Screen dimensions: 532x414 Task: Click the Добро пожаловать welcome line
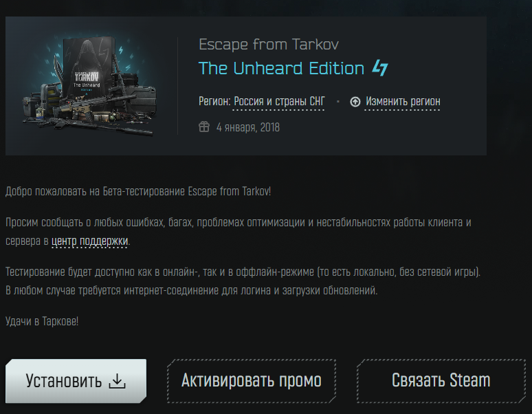138,191
